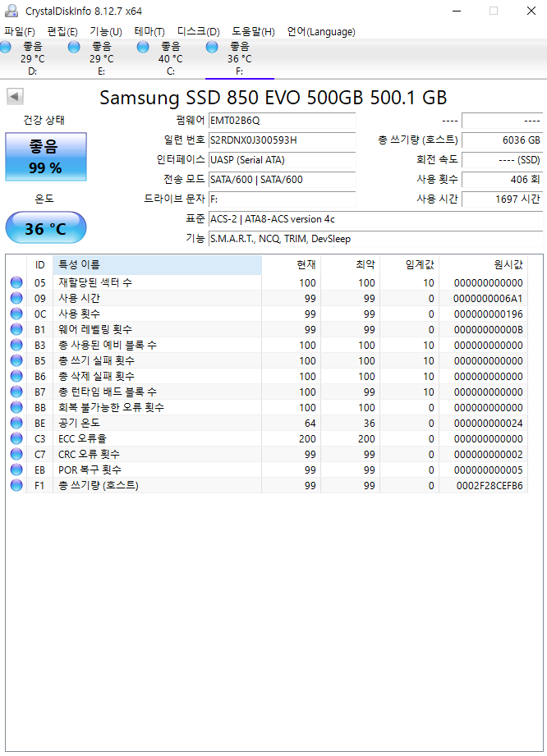
Task: Click the F: drive health status circle
Action: 212,47
